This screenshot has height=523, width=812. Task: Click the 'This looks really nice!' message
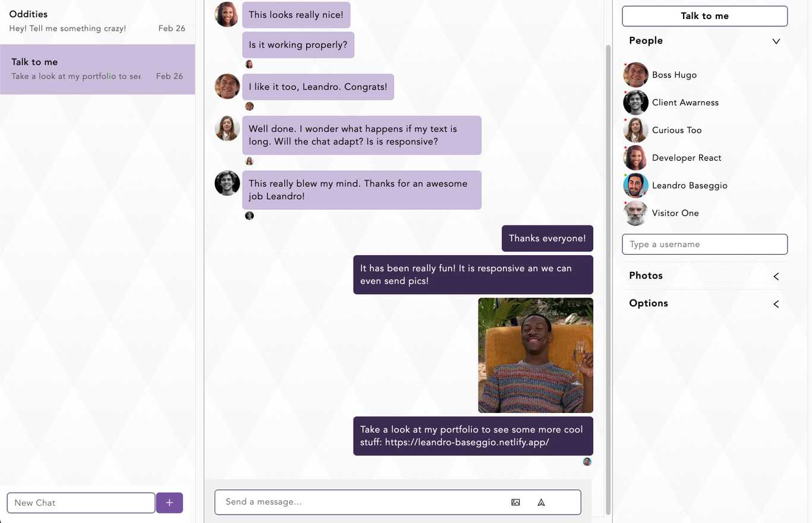296,15
